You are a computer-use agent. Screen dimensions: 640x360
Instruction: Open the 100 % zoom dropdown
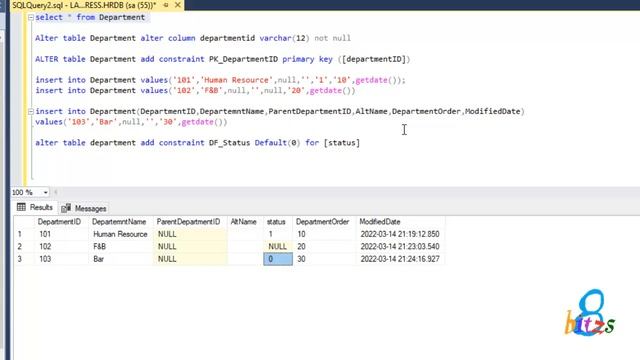point(45,192)
